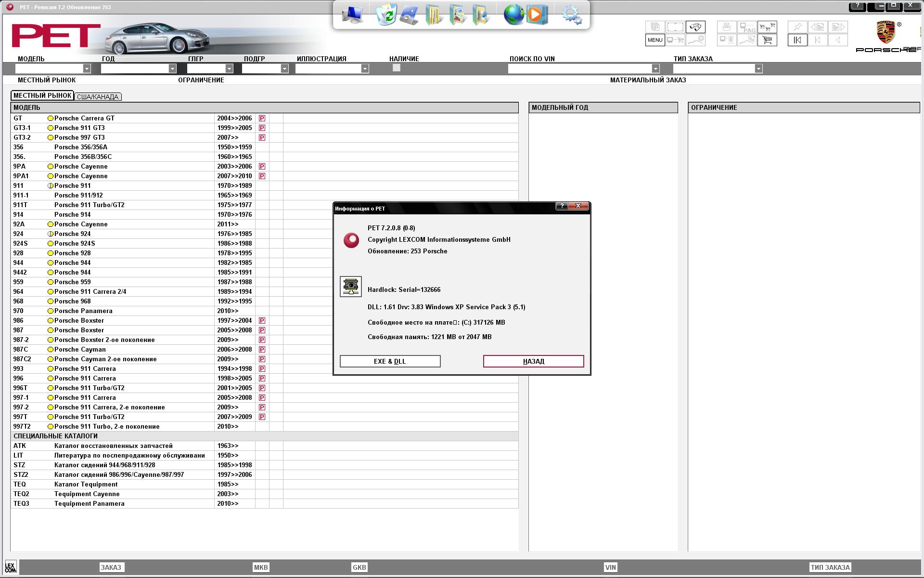Open the ГЛГР dropdown

coord(229,68)
